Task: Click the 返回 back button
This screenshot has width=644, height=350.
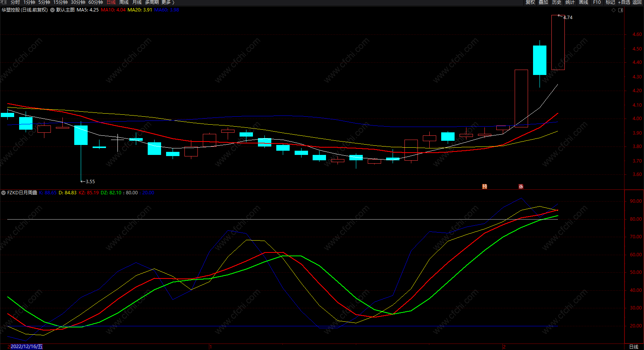Action: click(637, 2)
